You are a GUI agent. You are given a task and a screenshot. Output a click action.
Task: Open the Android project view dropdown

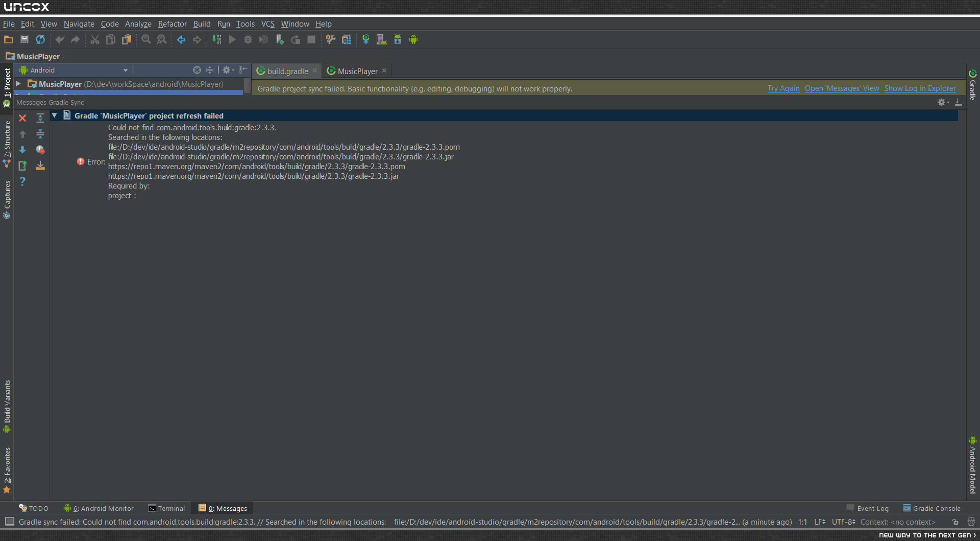tap(73, 70)
